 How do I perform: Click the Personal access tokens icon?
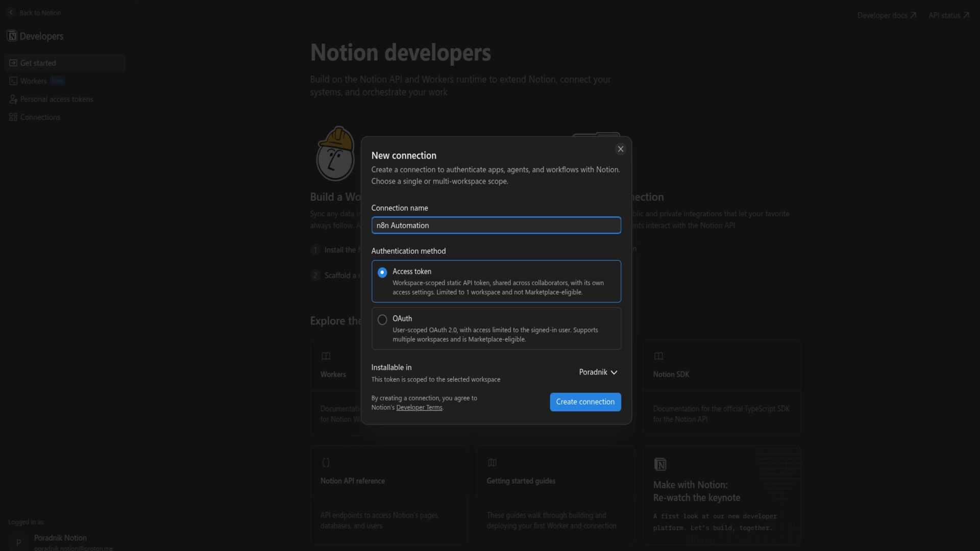pos(13,99)
